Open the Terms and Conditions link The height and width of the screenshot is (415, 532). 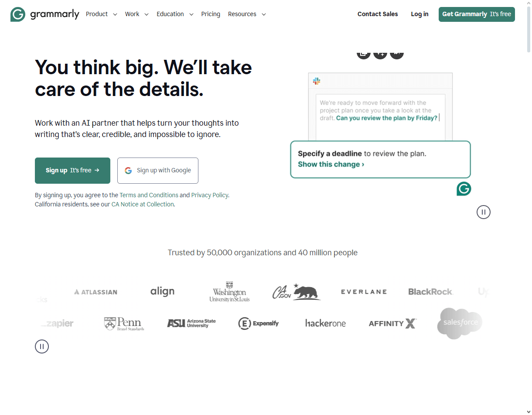pos(149,195)
